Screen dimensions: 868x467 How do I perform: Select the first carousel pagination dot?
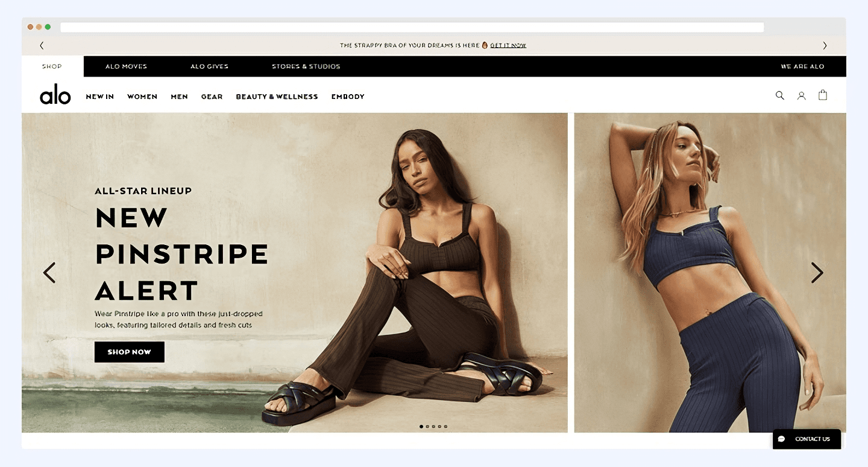click(421, 427)
